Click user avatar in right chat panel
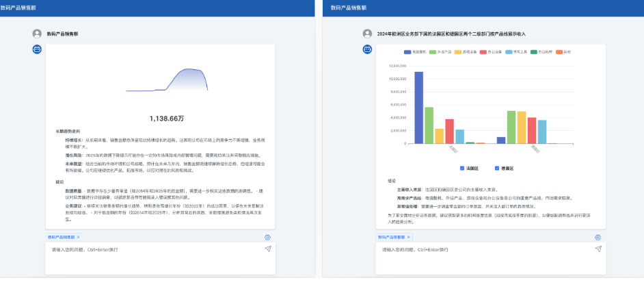The height and width of the screenshot is (289, 644). click(x=367, y=33)
